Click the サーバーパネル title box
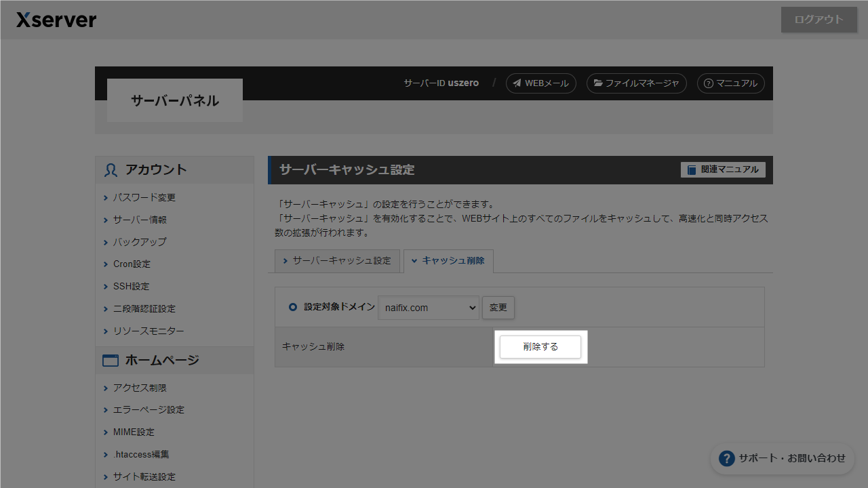This screenshot has height=488, width=868. (175, 100)
